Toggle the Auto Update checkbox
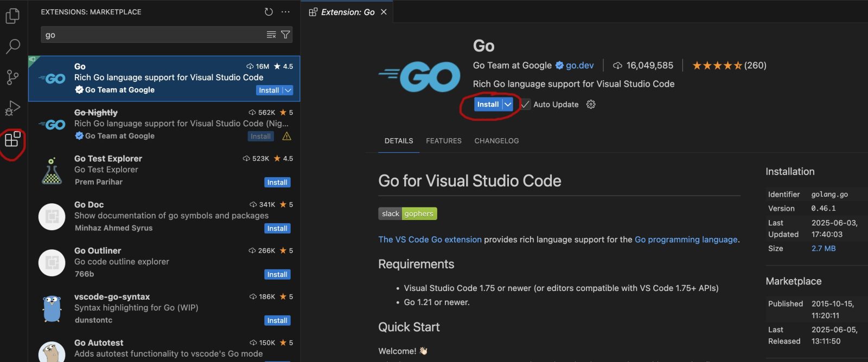The image size is (868, 362). (525, 105)
